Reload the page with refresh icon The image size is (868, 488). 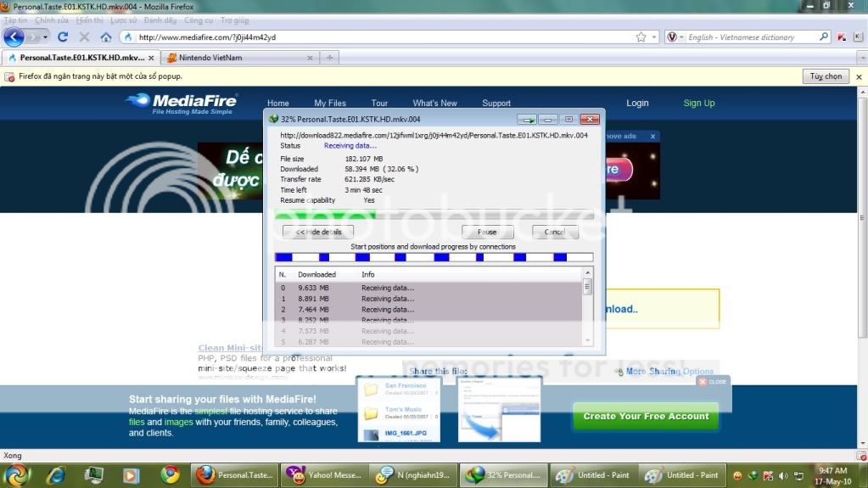coord(63,37)
